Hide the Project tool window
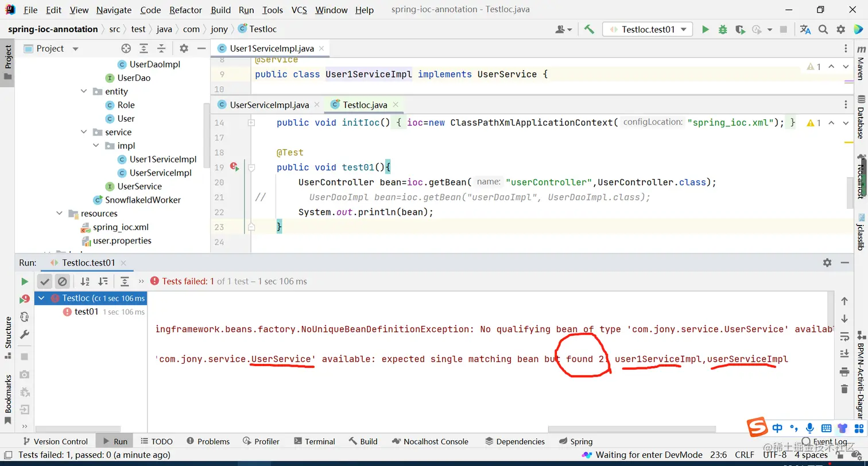868x466 pixels. point(201,49)
